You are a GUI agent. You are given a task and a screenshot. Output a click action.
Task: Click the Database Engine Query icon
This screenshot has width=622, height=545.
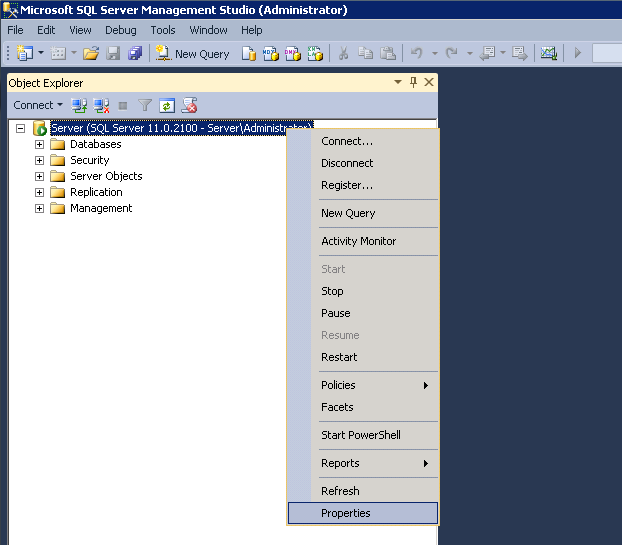pyautogui.click(x=249, y=54)
